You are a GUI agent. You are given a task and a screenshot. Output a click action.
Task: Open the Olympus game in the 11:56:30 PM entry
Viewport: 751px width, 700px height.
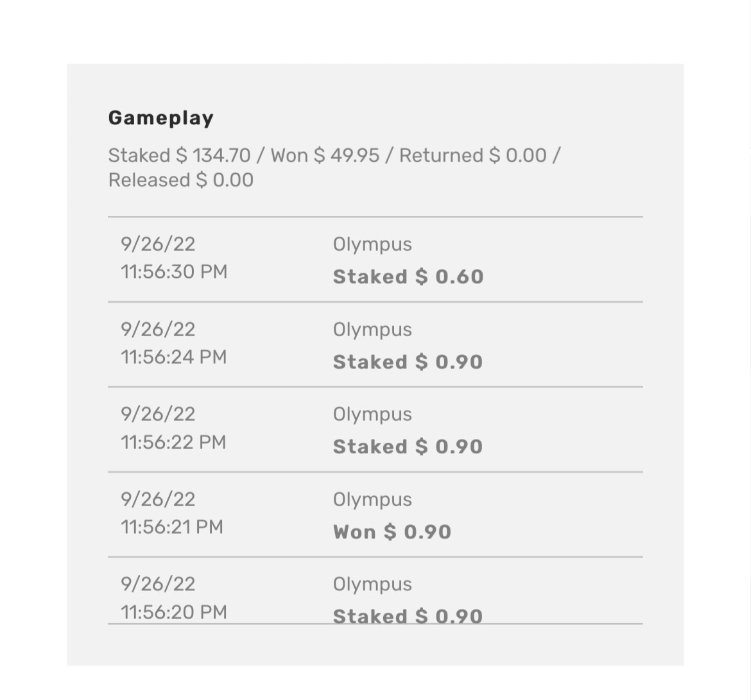372,244
